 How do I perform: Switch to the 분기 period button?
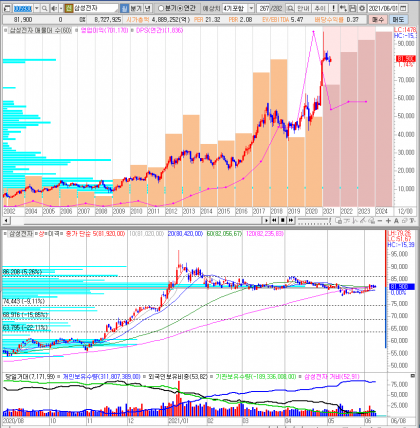[x=136, y=8]
